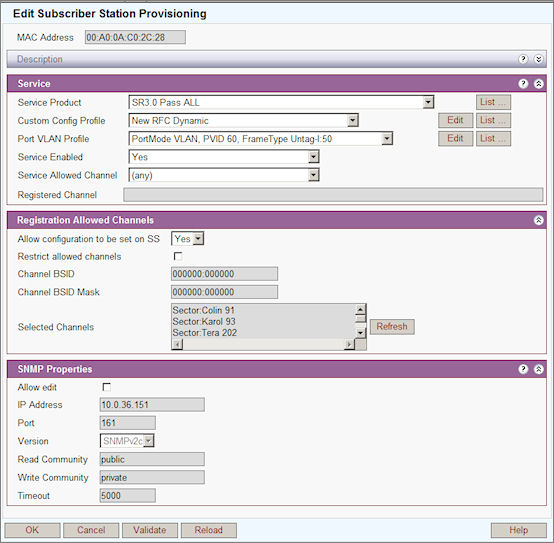Expand the Description section chevron

pyautogui.click(x=538, y=59)
